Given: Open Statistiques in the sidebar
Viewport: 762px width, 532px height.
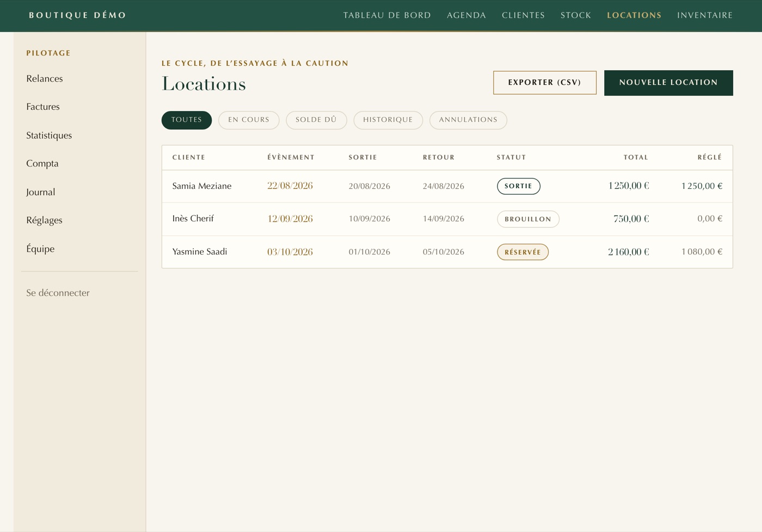Looking at the screenshot, I should click(49, 135).
